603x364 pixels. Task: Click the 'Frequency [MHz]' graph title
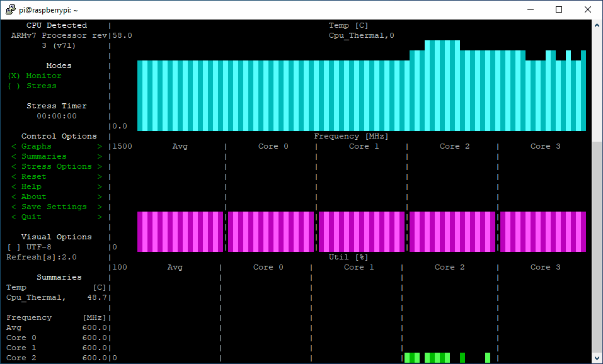[351, 136]
